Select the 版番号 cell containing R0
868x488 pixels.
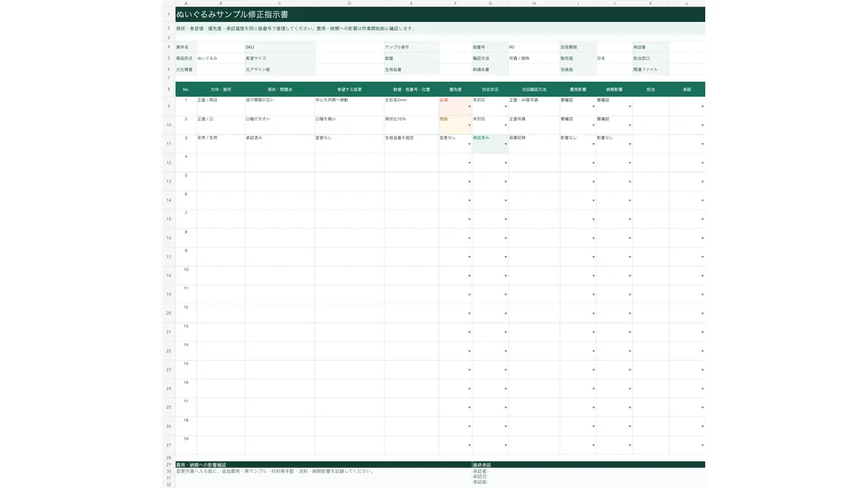(x=534, y=47)
